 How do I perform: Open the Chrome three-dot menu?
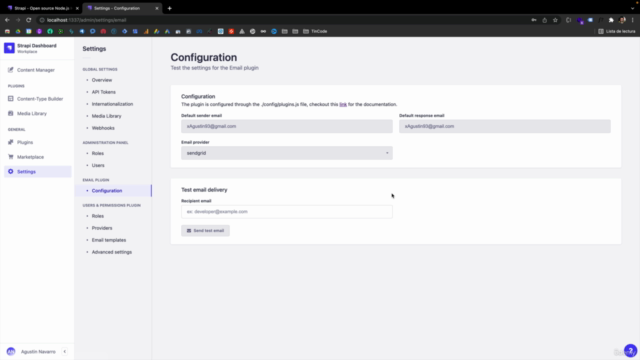633,20
